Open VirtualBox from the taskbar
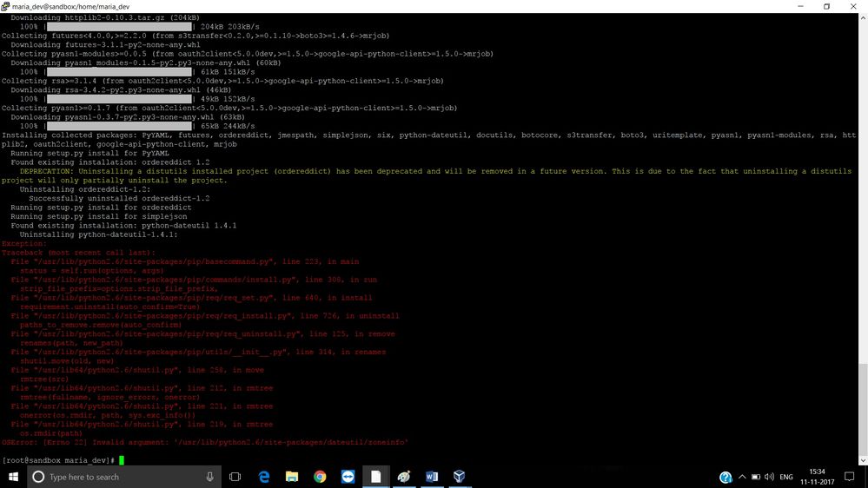 [460, 477]
